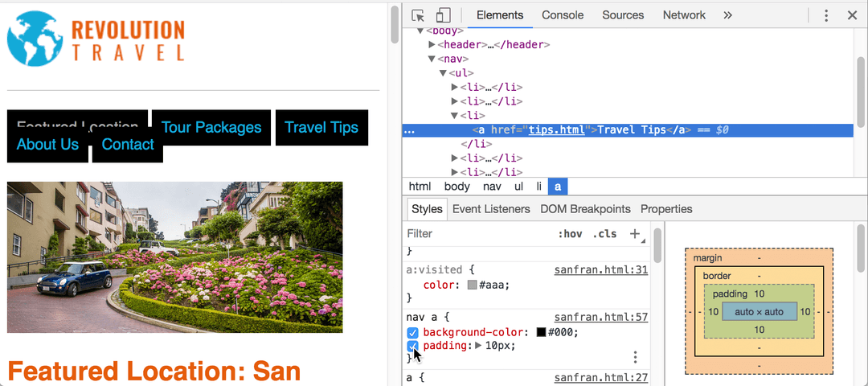Activate the inspect element picker icon
The height and width of the screenshot is (386, 868).
pos(419,15)
